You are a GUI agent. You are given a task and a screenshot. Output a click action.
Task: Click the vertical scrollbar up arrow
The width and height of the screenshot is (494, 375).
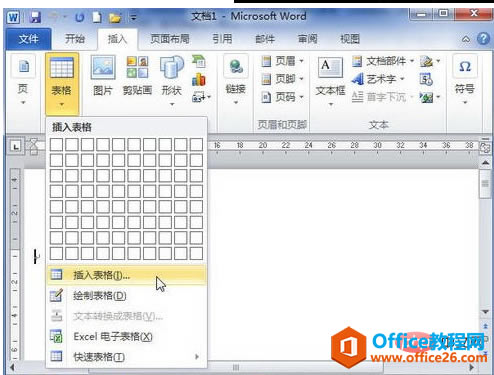pyautogui.click(x=486, y=163)
